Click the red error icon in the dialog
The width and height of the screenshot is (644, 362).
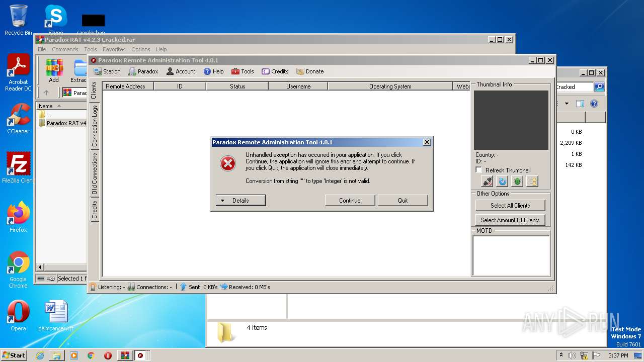(x=228, y=163)
